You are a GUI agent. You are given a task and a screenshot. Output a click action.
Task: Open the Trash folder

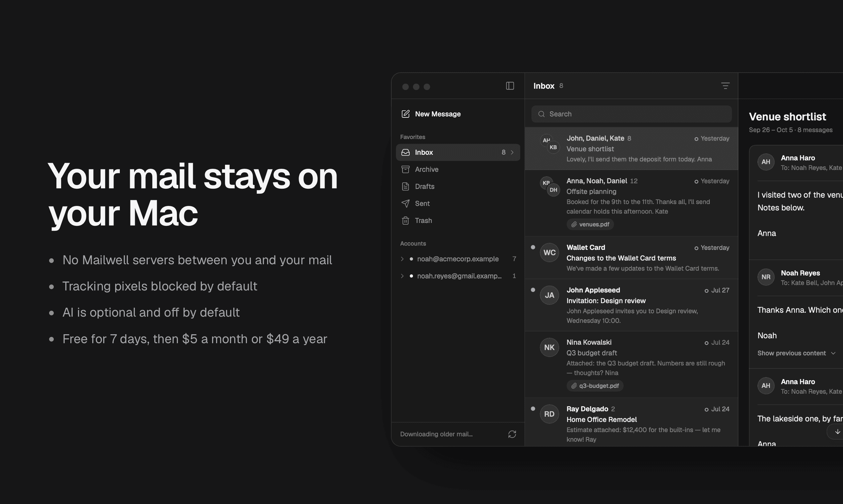point(458,220)
